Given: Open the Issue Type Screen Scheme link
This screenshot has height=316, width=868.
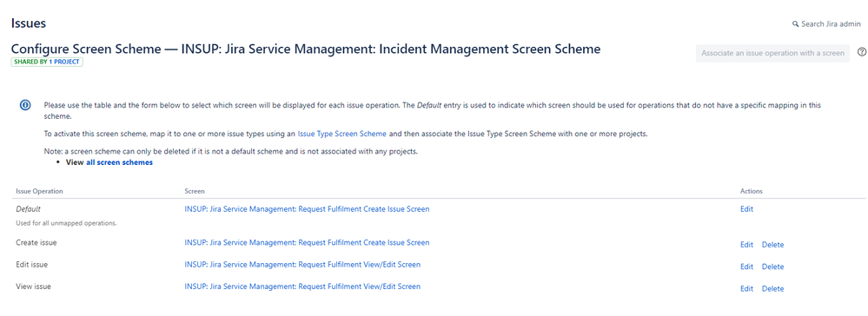Looking at the screenshot, I should coord(341,134).
